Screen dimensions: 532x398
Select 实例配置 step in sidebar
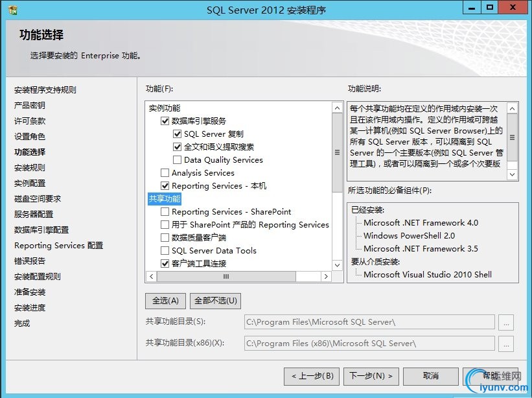tap(30, 183)
